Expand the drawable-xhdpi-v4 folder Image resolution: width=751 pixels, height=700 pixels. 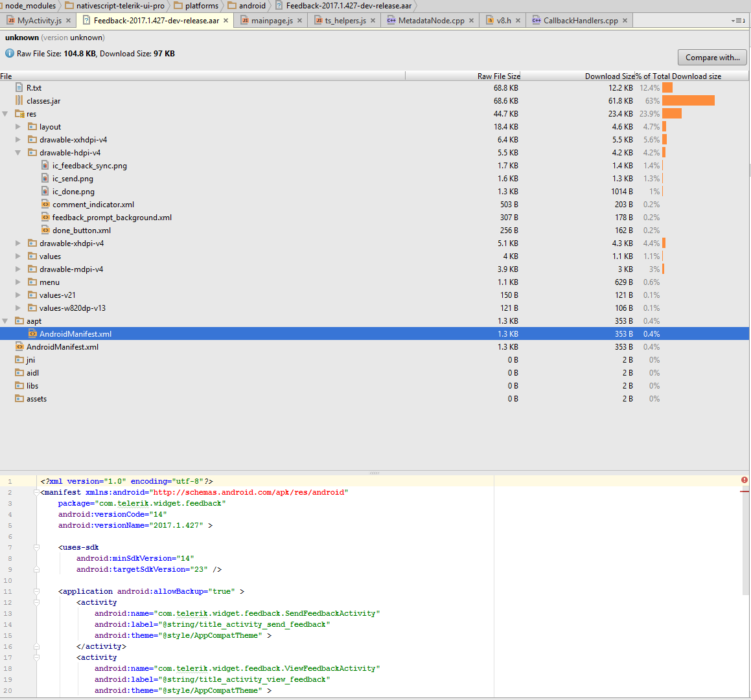click(18, 243)
